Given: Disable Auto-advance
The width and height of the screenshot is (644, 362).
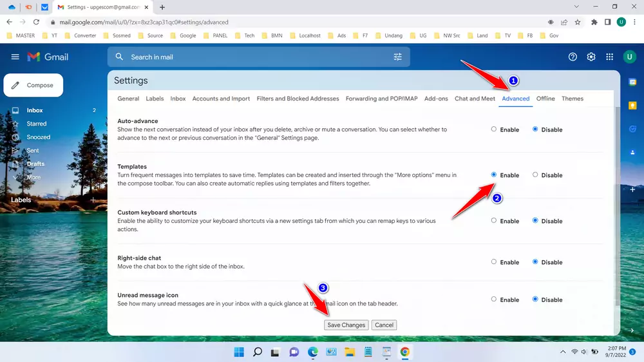Looking at the screenshot, I should (x=535, y=129).
